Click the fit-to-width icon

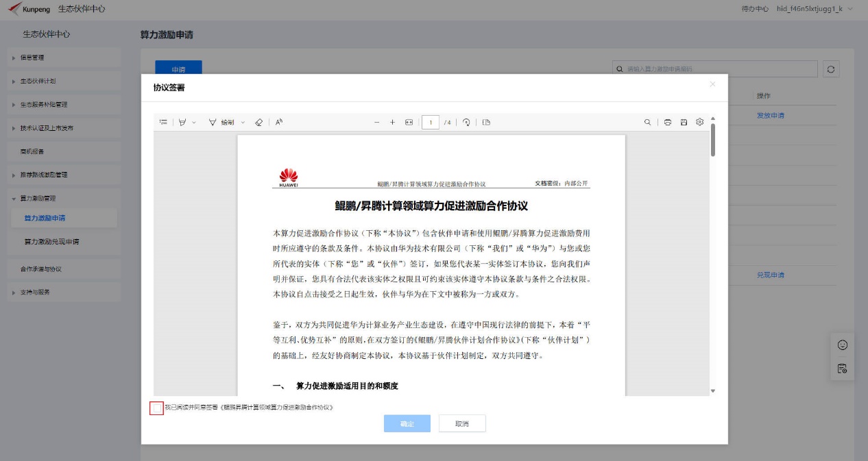click(409, 122)
